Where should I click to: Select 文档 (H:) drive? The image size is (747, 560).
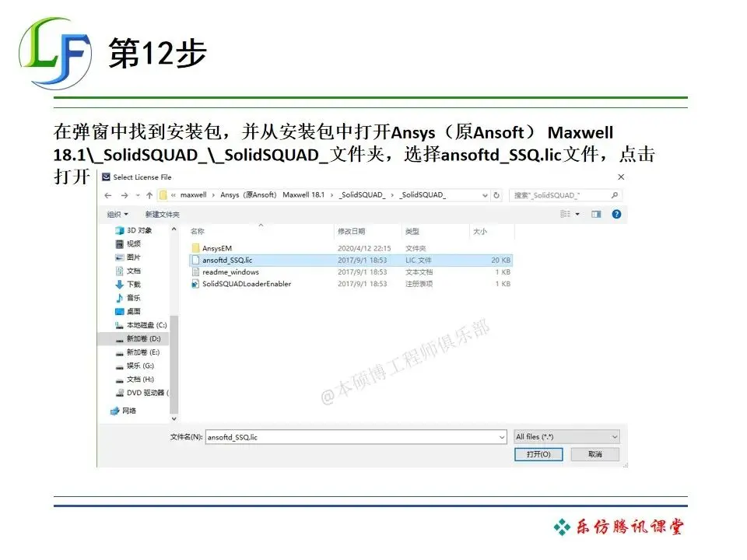click(x=135, y=380)
